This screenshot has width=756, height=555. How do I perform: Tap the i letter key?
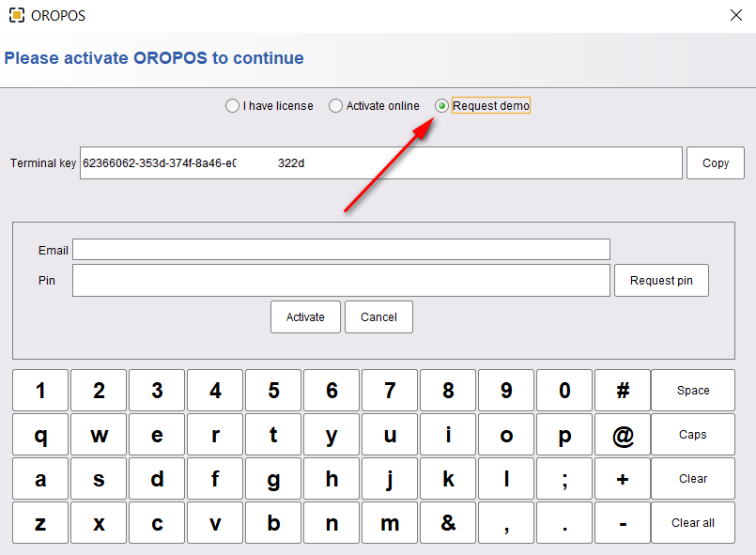point(448,435)
